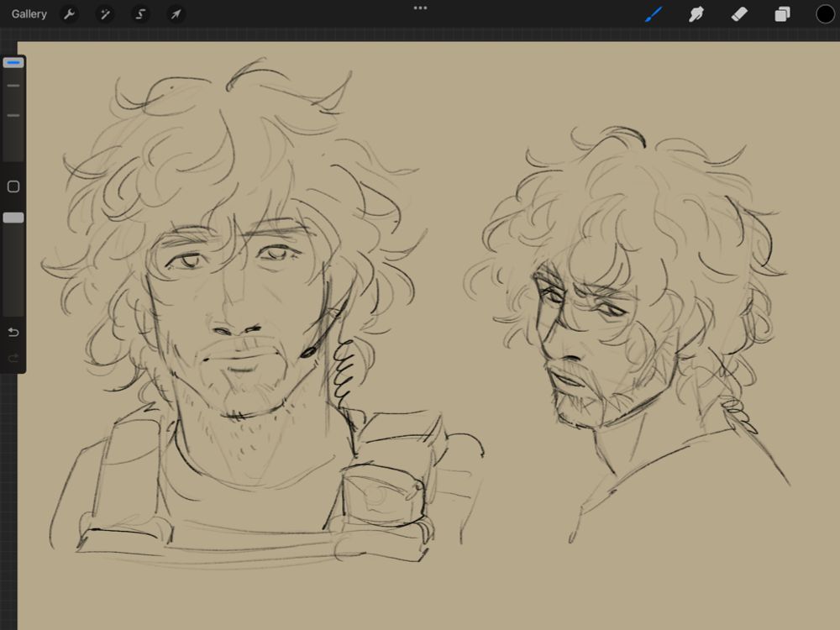Select the Eraser tool
The height and width of the screenshot is (630, 840).
point(739,14)
